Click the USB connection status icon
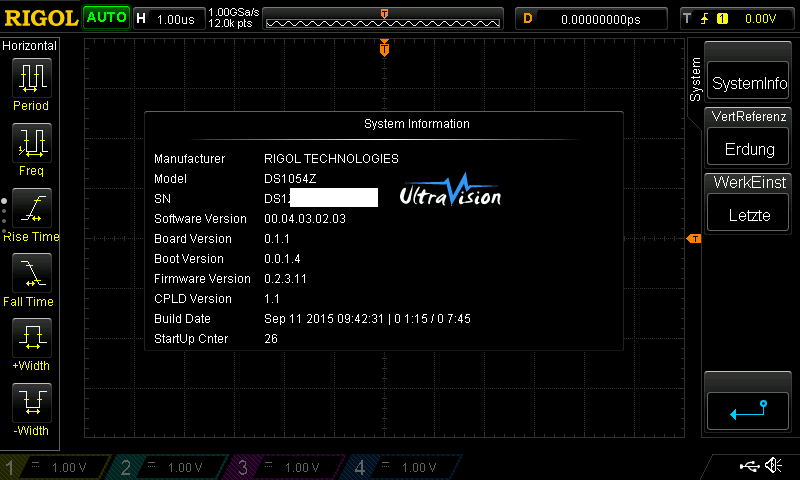This screenshot has height=480, width=800. [x=749, y=466]
